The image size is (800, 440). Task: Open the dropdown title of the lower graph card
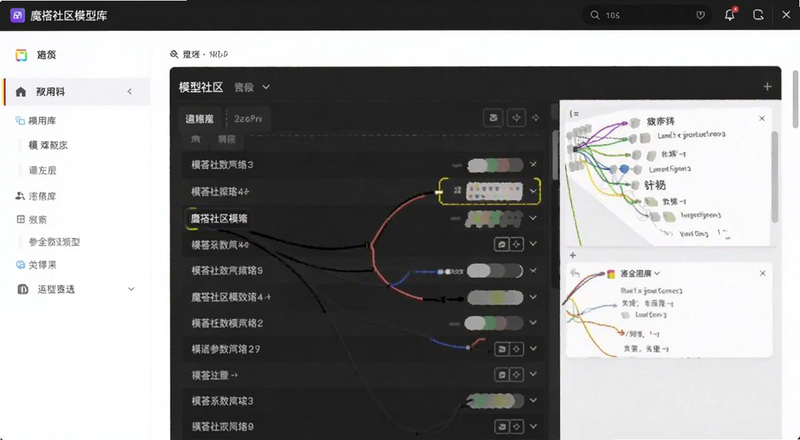point(640,274)
